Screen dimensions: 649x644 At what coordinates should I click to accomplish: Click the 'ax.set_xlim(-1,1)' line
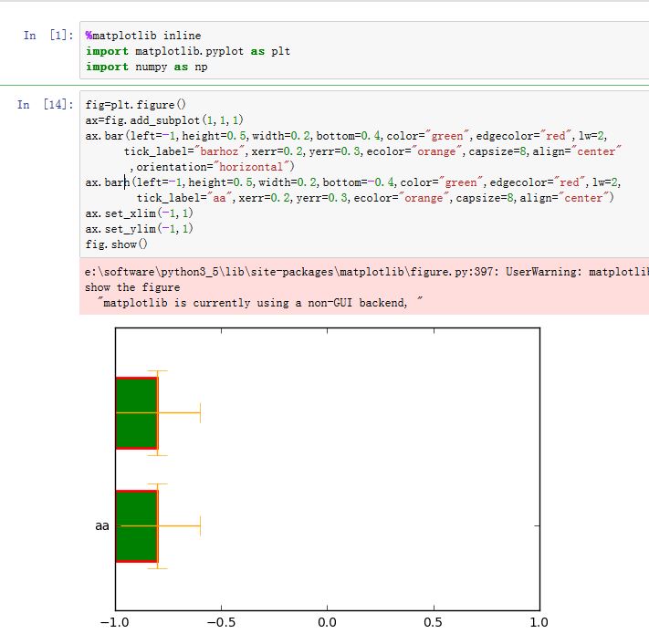click(x=139, y=213)
